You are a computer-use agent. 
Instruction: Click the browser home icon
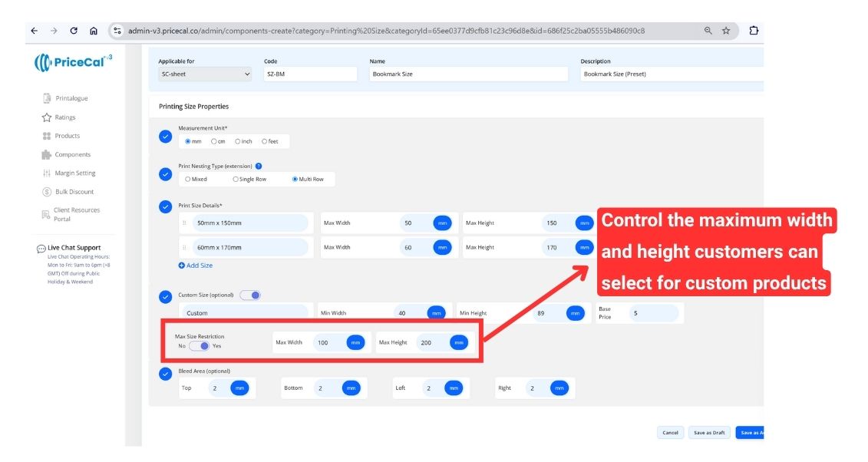pyautogui.click(x=94, y=31)
